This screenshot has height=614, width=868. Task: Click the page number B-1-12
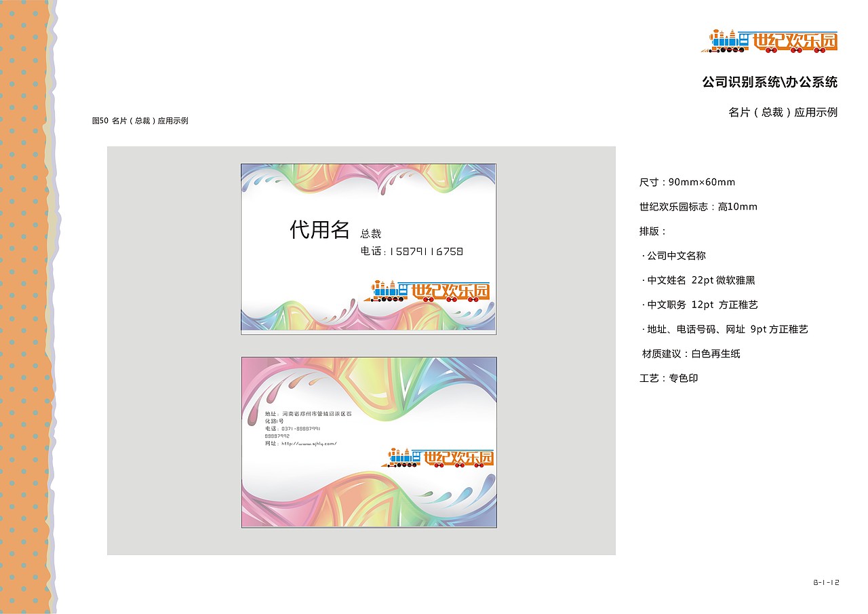[827, 582]
